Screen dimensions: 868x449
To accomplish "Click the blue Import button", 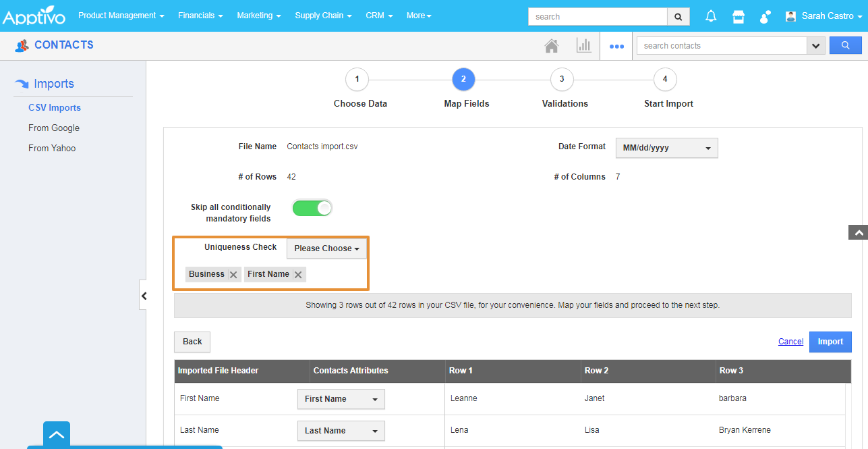I will point(830,342).
